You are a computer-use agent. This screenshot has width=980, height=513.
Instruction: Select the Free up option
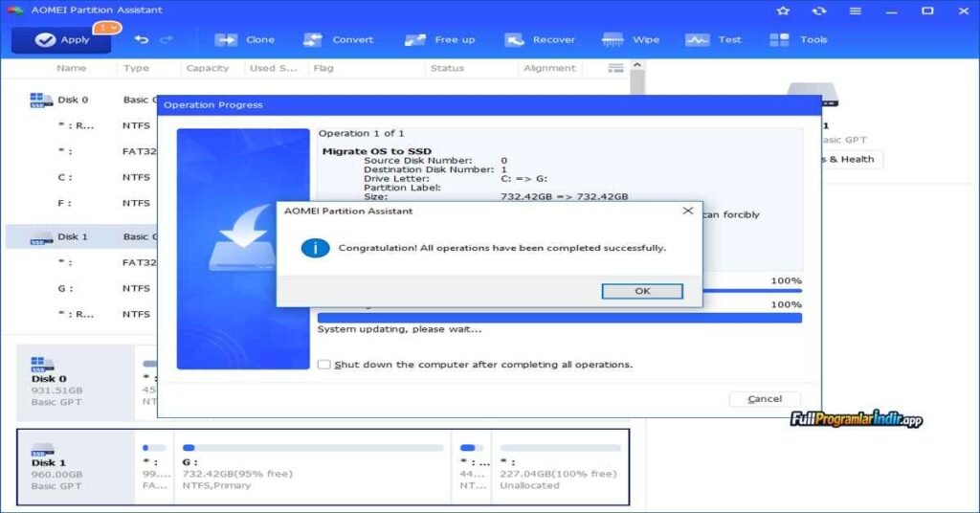(x=439, y=39)
